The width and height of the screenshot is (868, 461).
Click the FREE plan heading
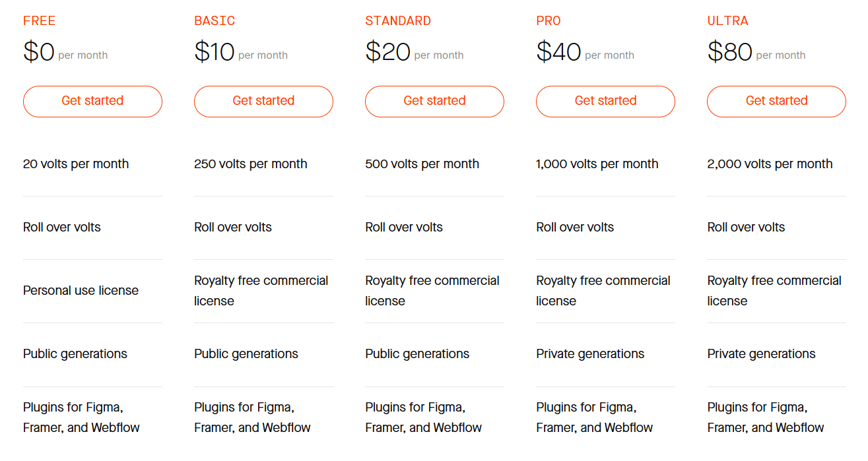40,21
